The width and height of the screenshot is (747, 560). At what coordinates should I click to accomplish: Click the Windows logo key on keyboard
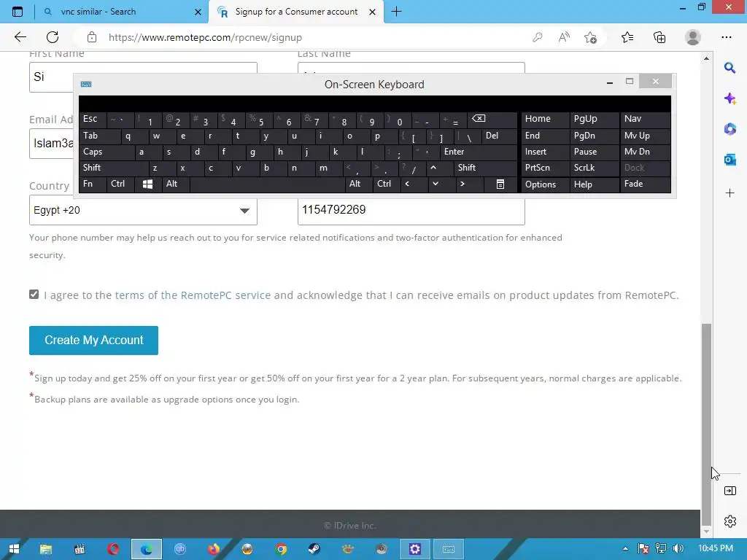coord(147,184)
